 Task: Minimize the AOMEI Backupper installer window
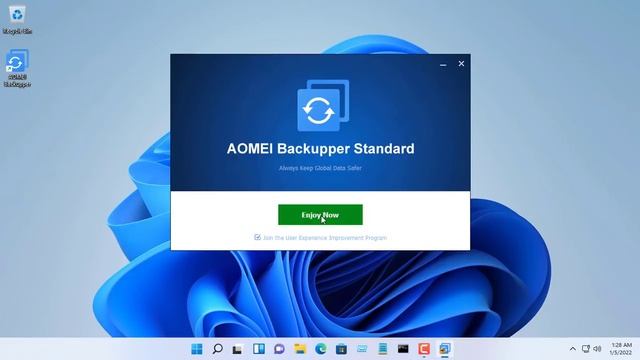point(443,64)
